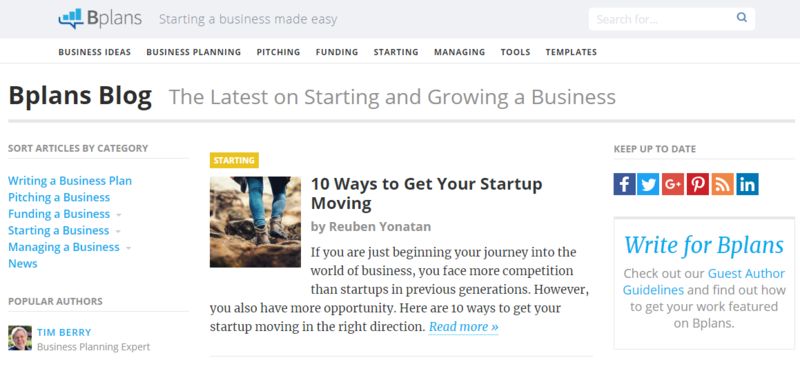Click the Google Plus icon
Viewport: 800px width, 371px height.
pyautogui.click(x=673, y=184)
